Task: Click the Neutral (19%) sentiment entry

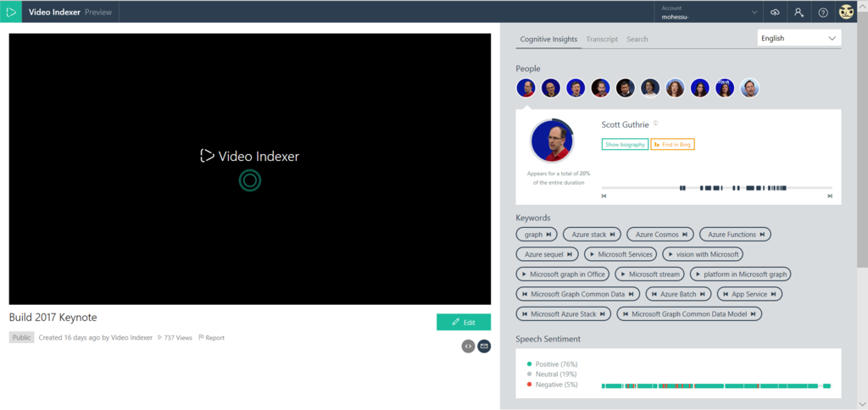Action: 552,374
